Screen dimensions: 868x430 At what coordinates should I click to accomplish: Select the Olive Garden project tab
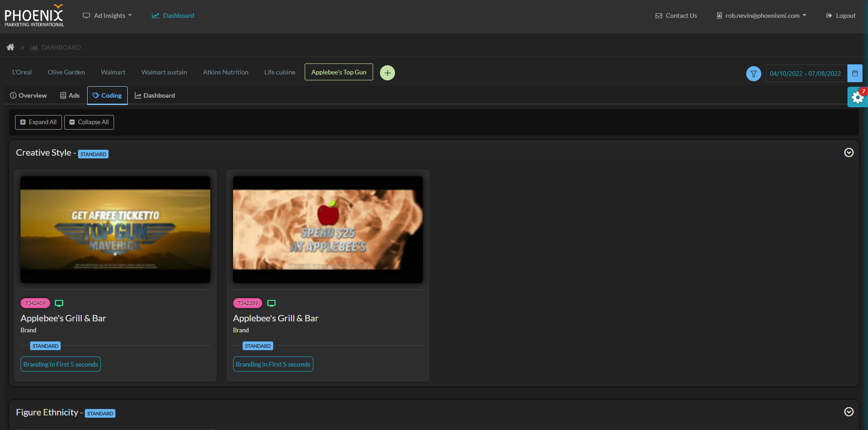click(x=66, y=72)
